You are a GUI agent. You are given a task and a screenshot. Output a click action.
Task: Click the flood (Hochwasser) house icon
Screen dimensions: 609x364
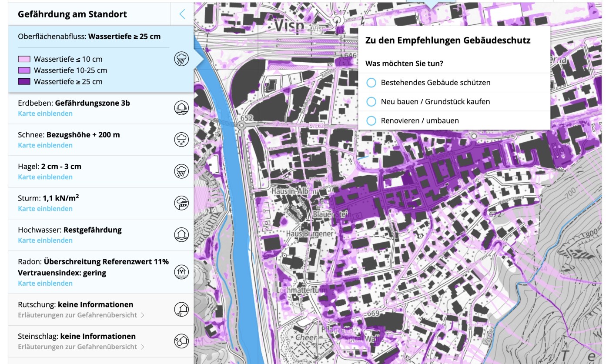pos(181,235)
